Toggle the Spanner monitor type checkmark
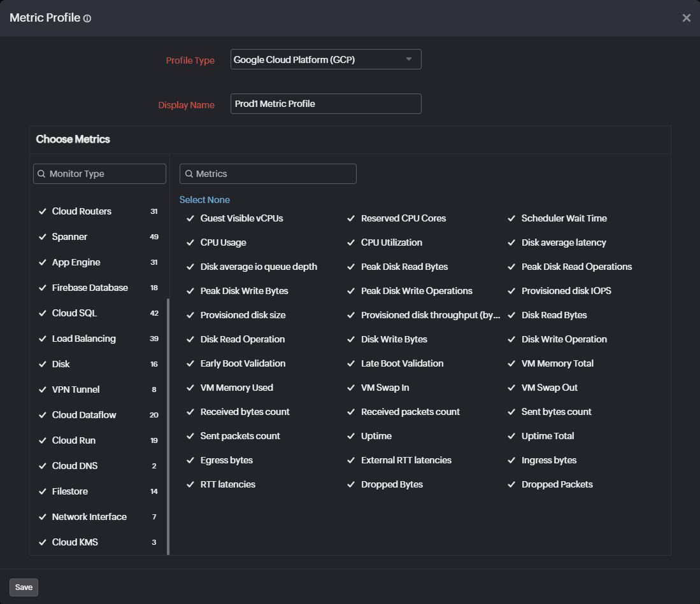 tap(43, 236)
